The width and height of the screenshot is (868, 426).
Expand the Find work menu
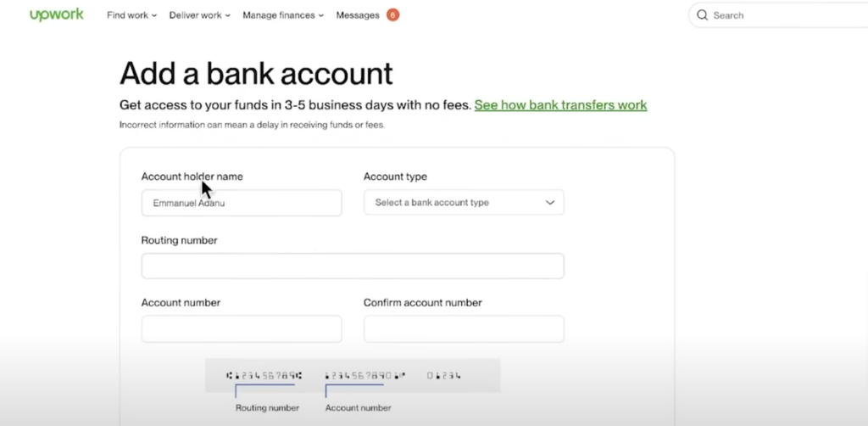[x=131, y=15]
